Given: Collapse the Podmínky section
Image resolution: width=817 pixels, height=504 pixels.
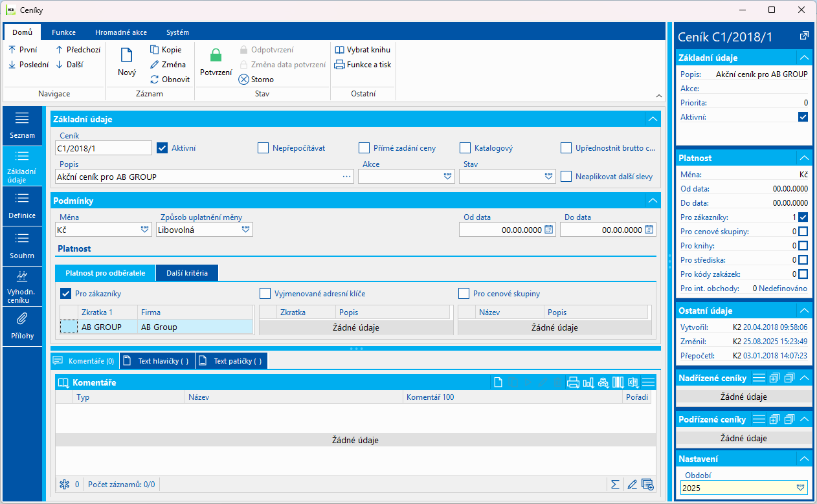Looking at the screenshot, I should [x=653, y=201].
